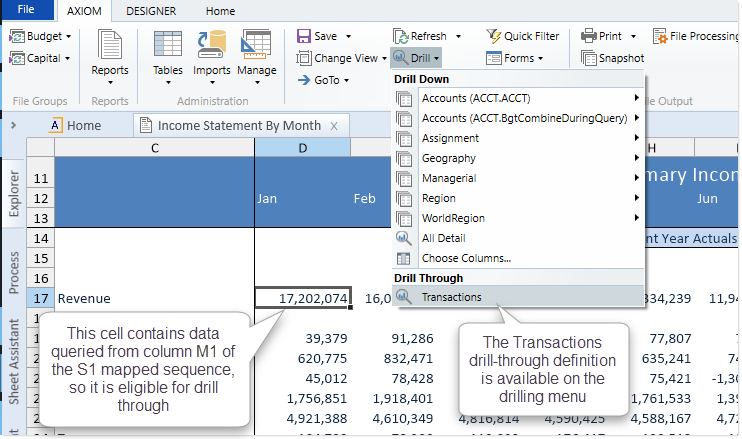Switch to the DESIGNER ribbon tab

pos(151,11)
